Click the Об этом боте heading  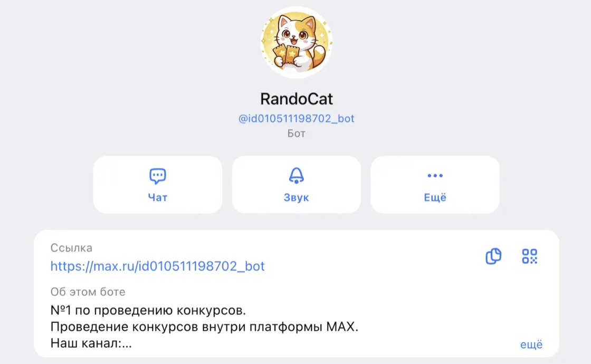(88, 292)
